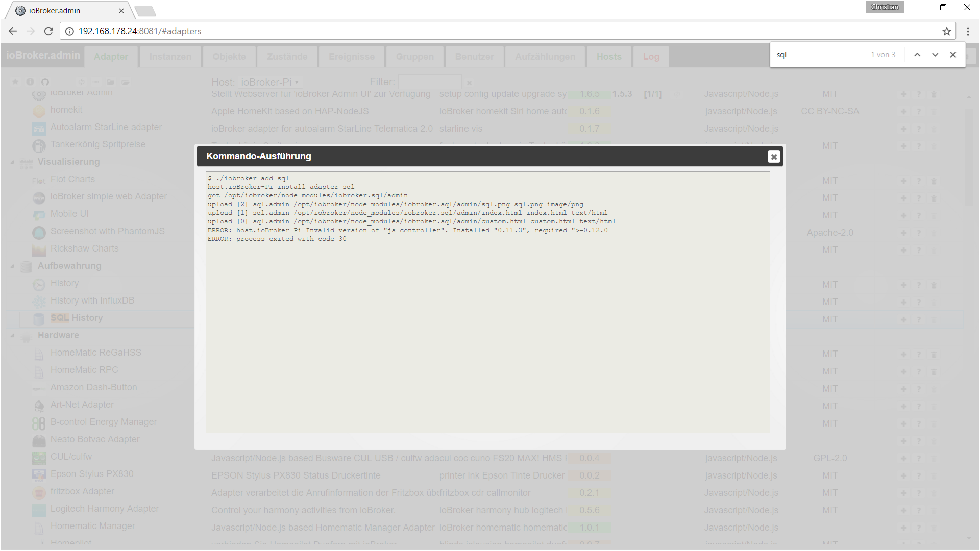980x551 pixels.
Task: Select the Neato Botvac Adapter row
Action: click(x=95, y=440)
